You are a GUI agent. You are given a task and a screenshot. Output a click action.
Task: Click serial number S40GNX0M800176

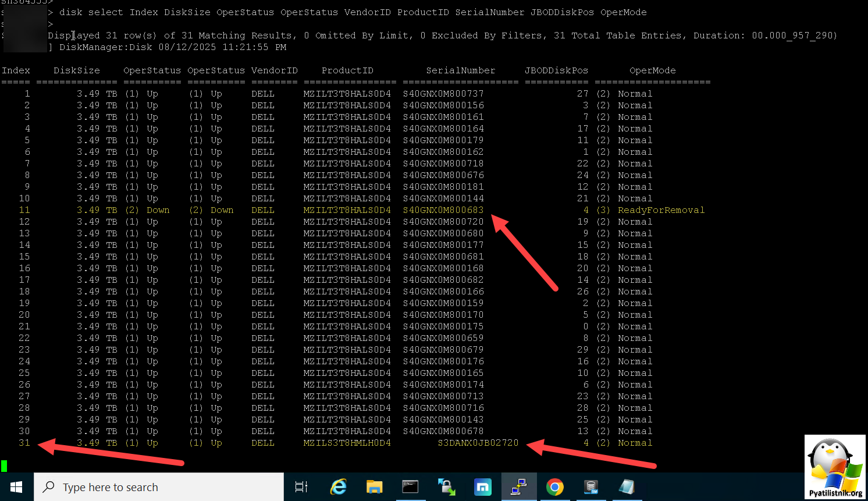(443, 361)
